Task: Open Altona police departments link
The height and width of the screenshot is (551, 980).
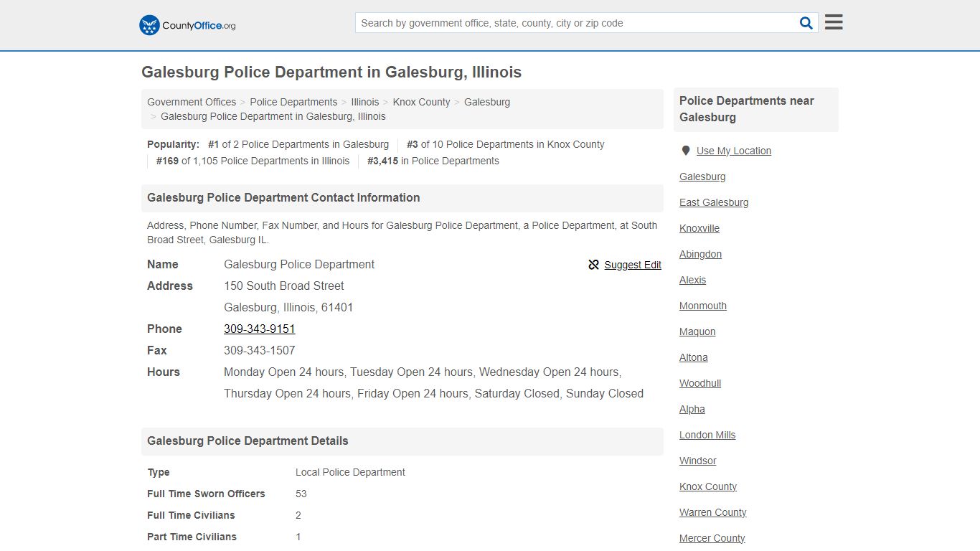Action: coord(694,357)
